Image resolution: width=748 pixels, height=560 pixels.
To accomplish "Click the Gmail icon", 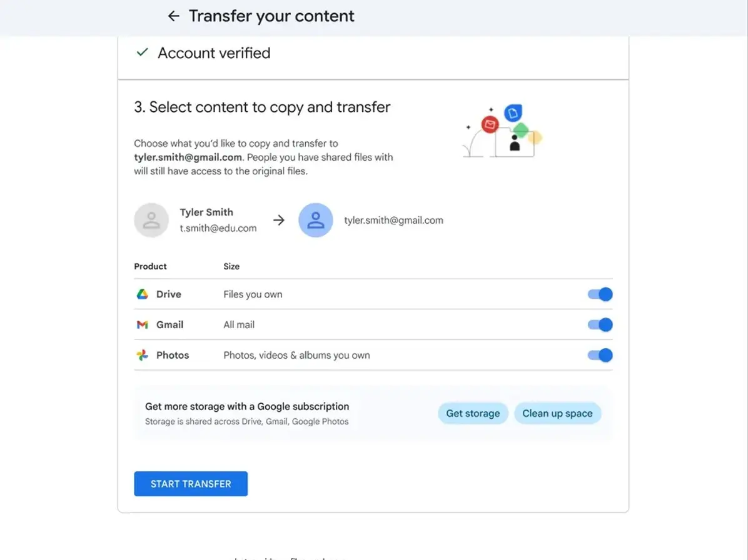I will pos(142,324).
